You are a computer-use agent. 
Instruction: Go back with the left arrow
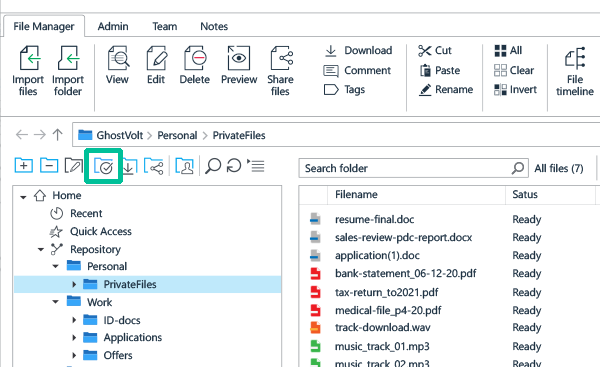point(21,135)
